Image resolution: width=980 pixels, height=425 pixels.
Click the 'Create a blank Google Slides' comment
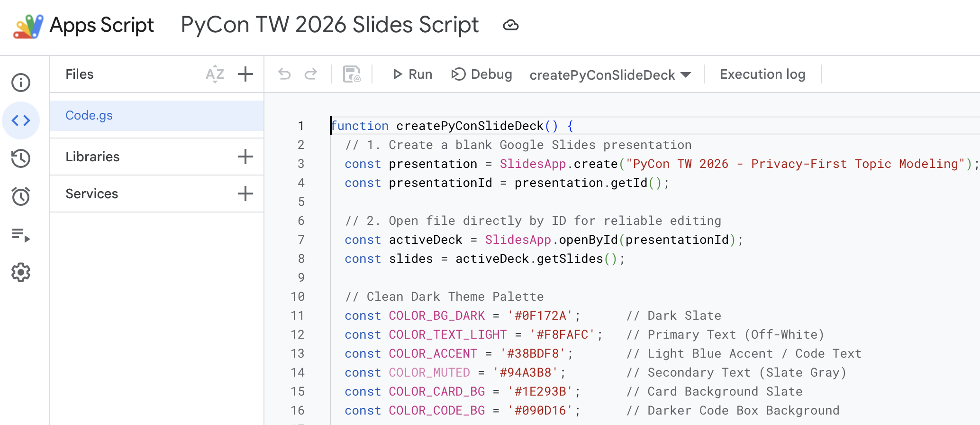[x=518, y=145]
